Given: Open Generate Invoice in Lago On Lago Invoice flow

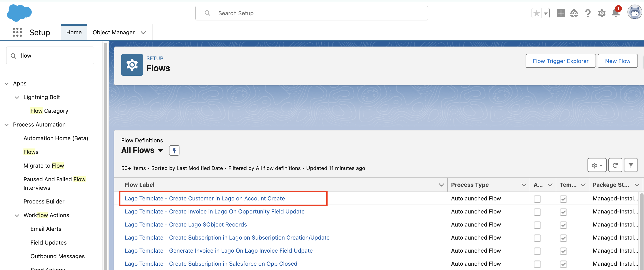Looking at the screenshot, I should click(219, 250).
